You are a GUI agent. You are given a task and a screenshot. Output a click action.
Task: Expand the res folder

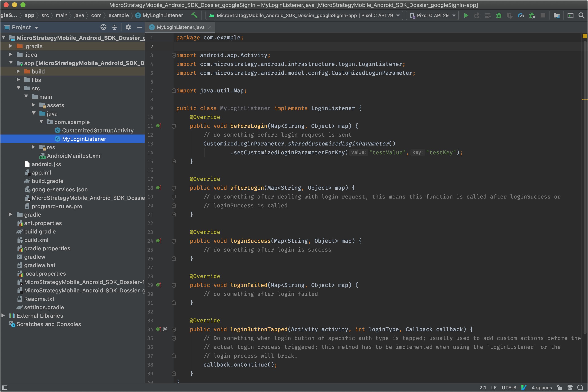tap(34, 147)
